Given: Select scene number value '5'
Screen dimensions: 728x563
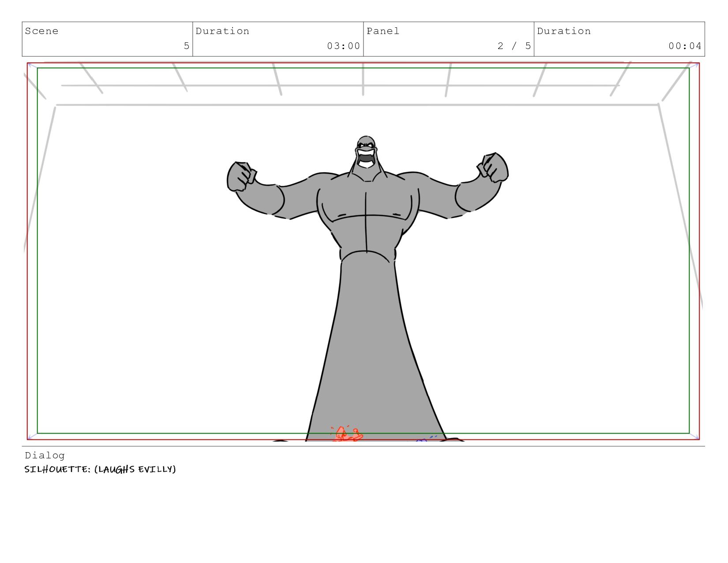Looking at the screenshot, I should point(187,46).
